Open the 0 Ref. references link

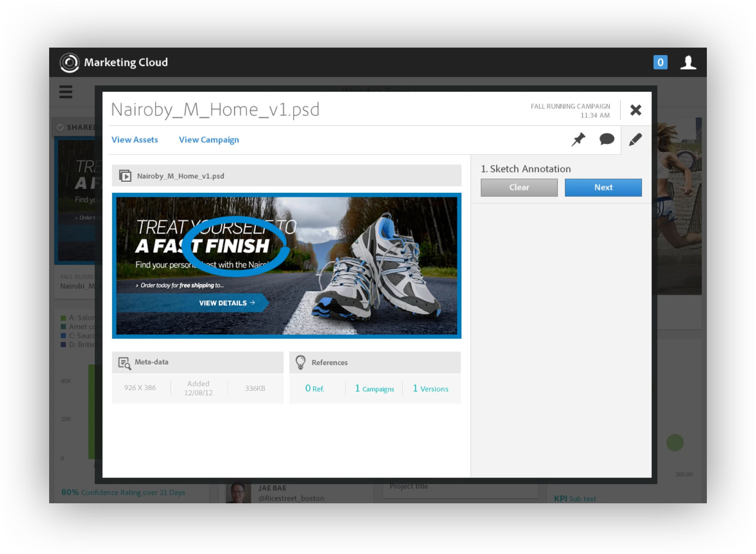[x=314, y=389]
